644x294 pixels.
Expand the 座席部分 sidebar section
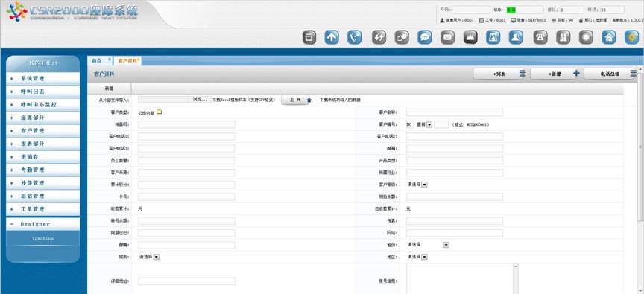point(42,118)
